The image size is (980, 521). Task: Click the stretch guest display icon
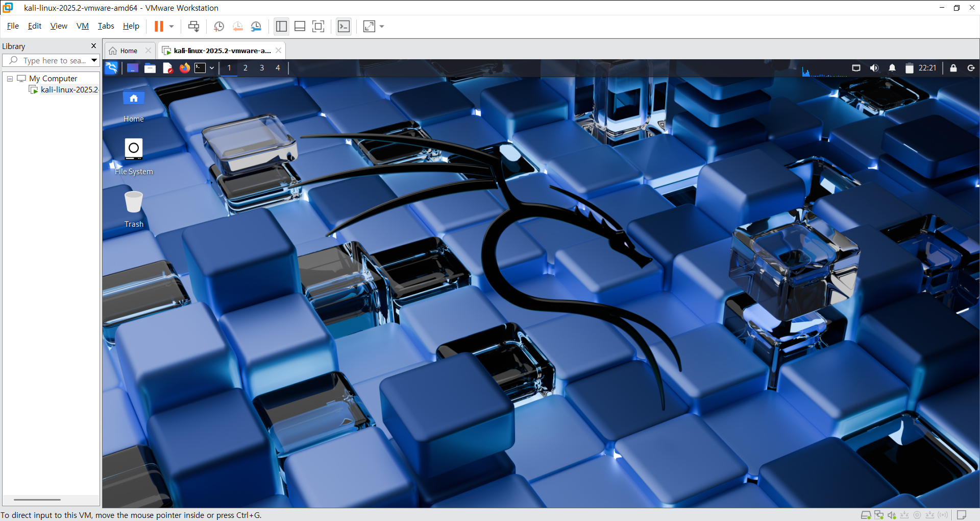click(369, 26)
